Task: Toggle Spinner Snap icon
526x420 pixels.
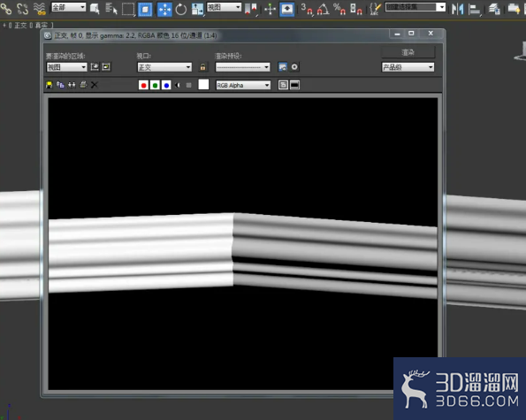Action: coord(356,9)
